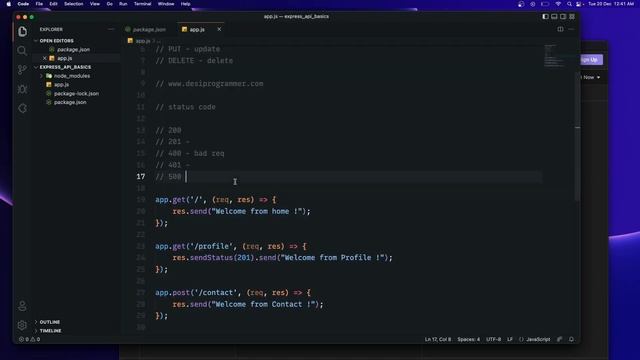This screenshot has height=360, width=640.
Task: Click the app.post('/contact') code line
Action: point(233,293)
